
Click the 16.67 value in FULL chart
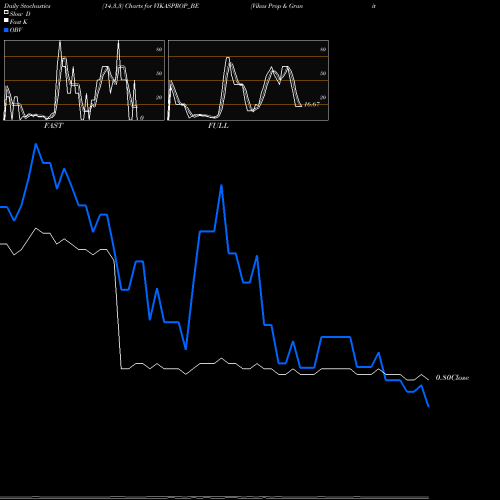click(312, 104)
